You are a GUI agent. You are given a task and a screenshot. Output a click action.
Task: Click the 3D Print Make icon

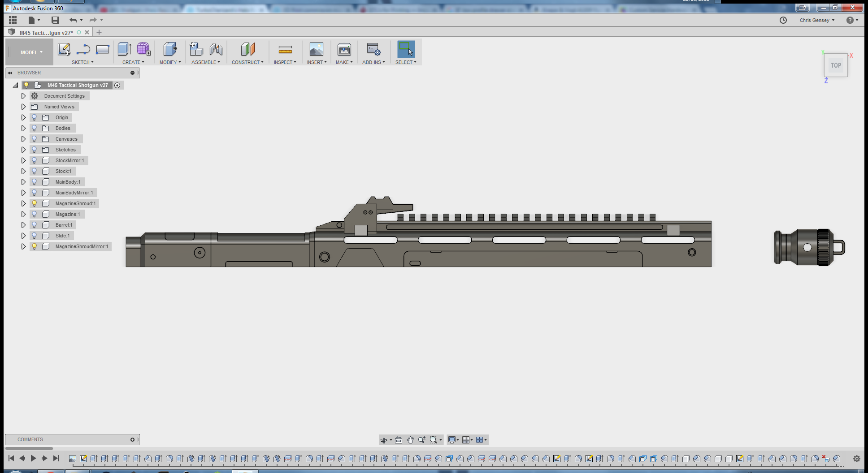(344, 49)
